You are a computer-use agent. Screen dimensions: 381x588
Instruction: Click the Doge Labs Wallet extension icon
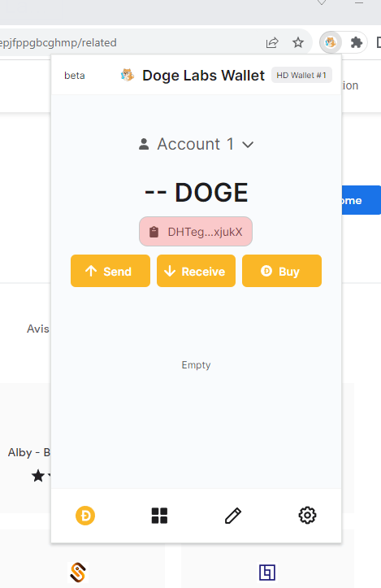point(331,42)
